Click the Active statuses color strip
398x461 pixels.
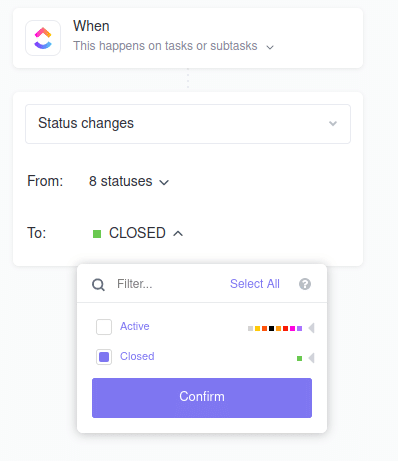click(275, 328)
